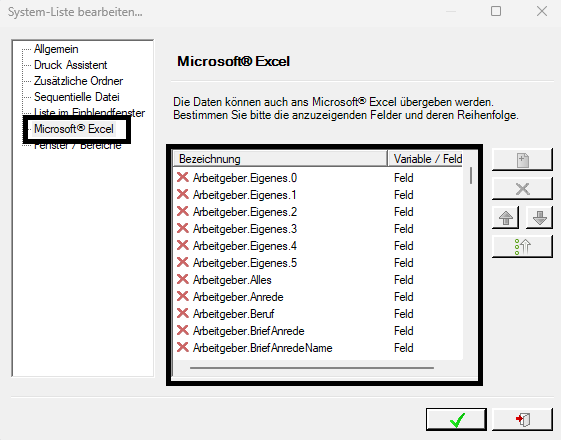Open Sequentielle Datei section
Screen dimensions: 561x440
(77, 97)
